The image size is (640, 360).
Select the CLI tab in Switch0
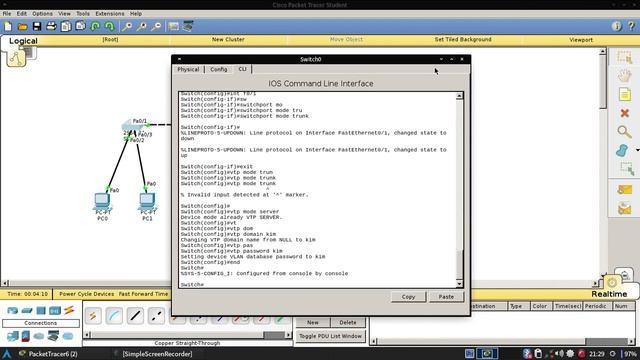pyautogui.click(x=242, y=69)
